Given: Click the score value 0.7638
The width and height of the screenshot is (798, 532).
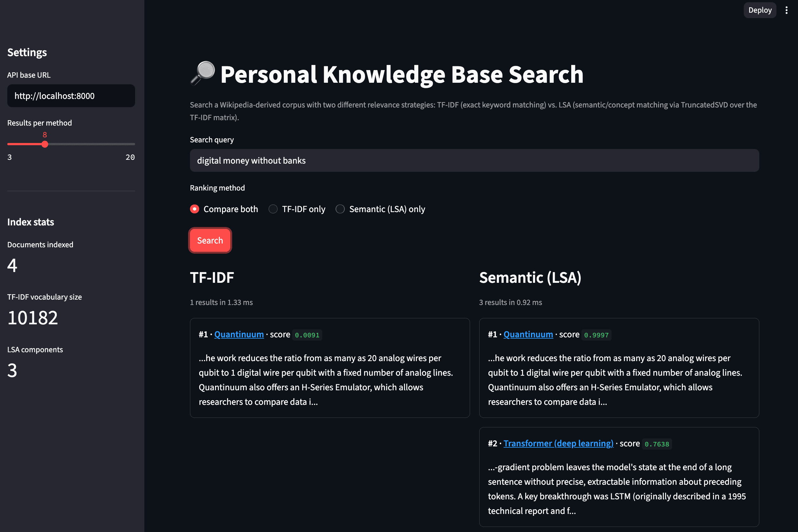Looking at the screenshot, I should [x=657, y=444].
